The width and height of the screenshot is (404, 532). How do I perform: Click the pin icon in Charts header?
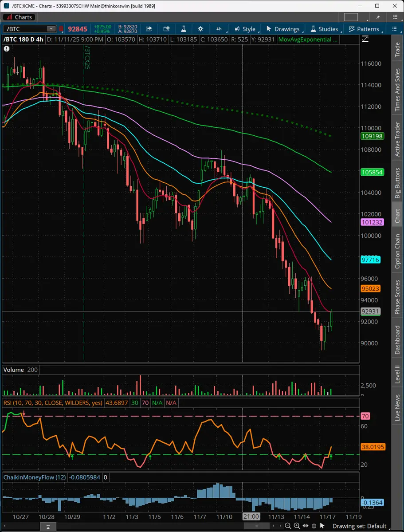[378, 17]
